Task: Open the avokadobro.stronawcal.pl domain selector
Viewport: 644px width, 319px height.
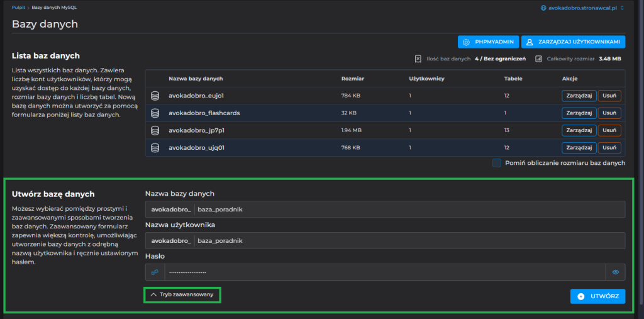Action: click(x=583, y=8)
